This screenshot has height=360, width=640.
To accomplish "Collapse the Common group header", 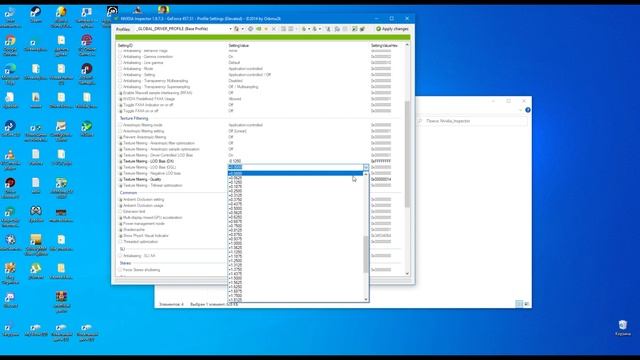I will [x=128, y=193].
